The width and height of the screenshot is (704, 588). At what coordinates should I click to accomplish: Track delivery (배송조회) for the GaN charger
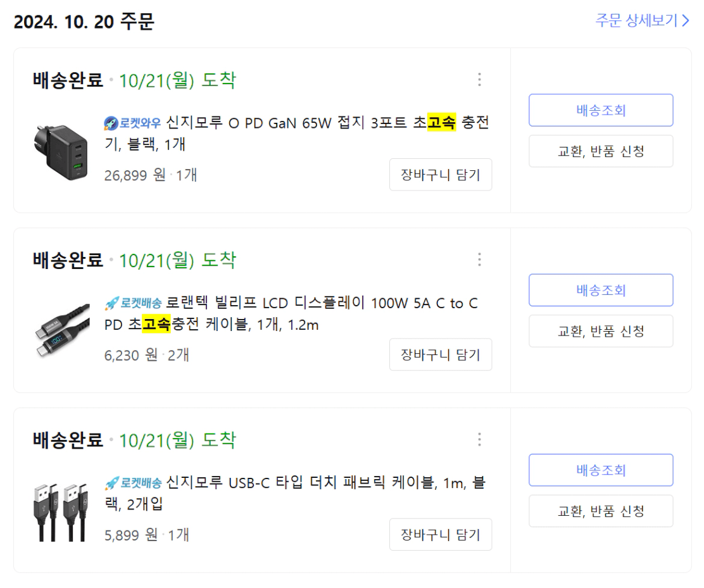pyautogui.click(x=601, y=110)
